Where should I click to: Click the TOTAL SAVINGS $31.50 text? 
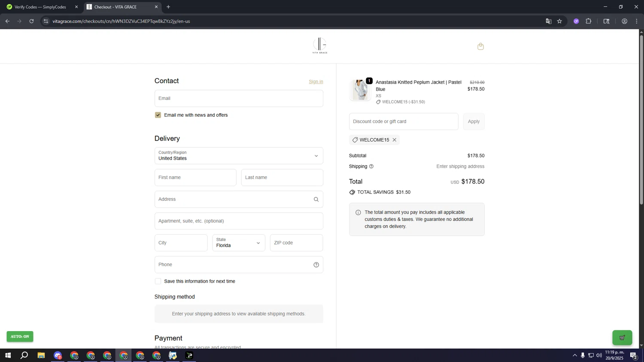(384, 192)
